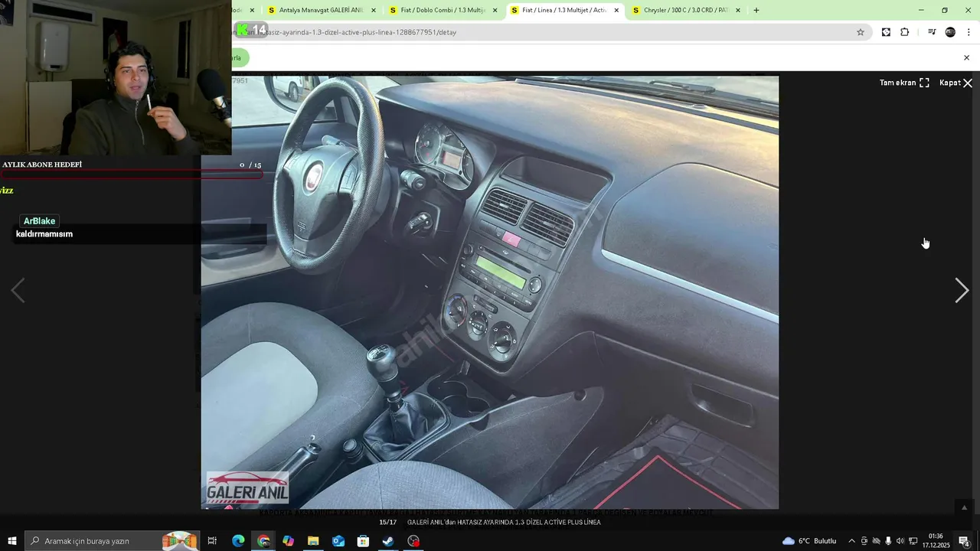
Task: Close the Chrysler / 300 C tab
Action: [738, 10]
